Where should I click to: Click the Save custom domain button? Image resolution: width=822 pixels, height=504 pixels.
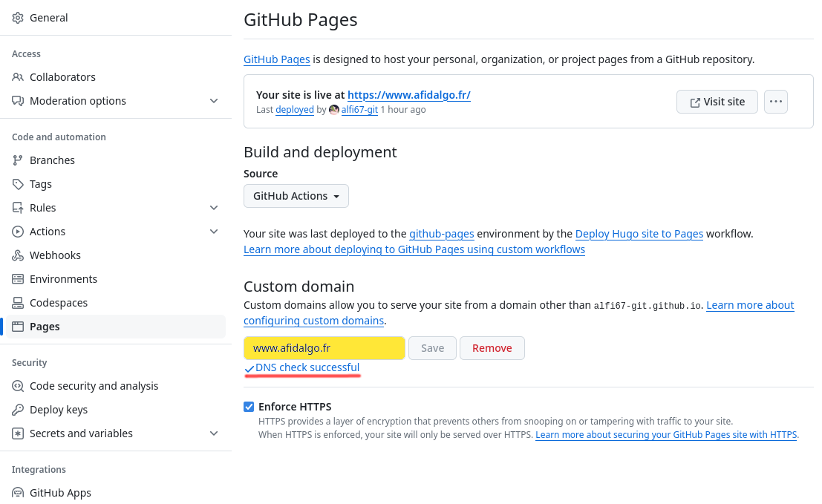pyautogui.click(x=432, y=348)
